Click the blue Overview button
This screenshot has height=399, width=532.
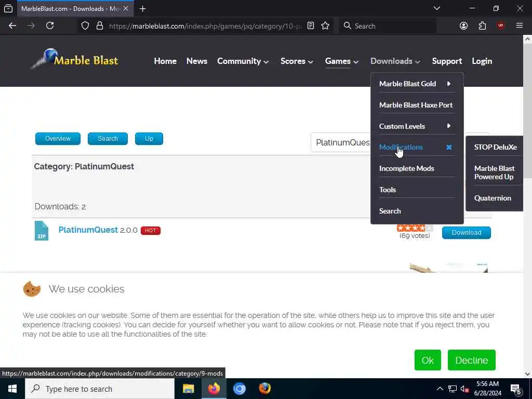(x=58, y=139)
